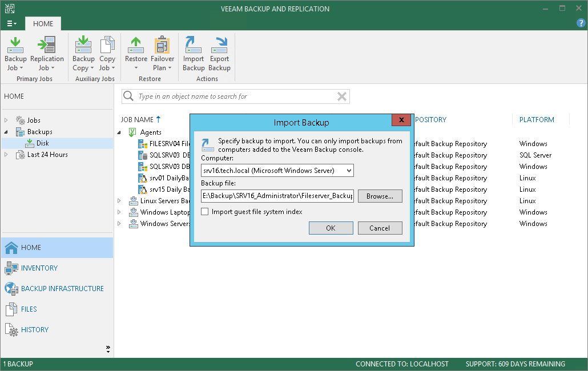Image resolution: width=588 pixels, height=371 pixels.
Task: Cancel the Import Backup dialog
Action: [x=380, y=228]
